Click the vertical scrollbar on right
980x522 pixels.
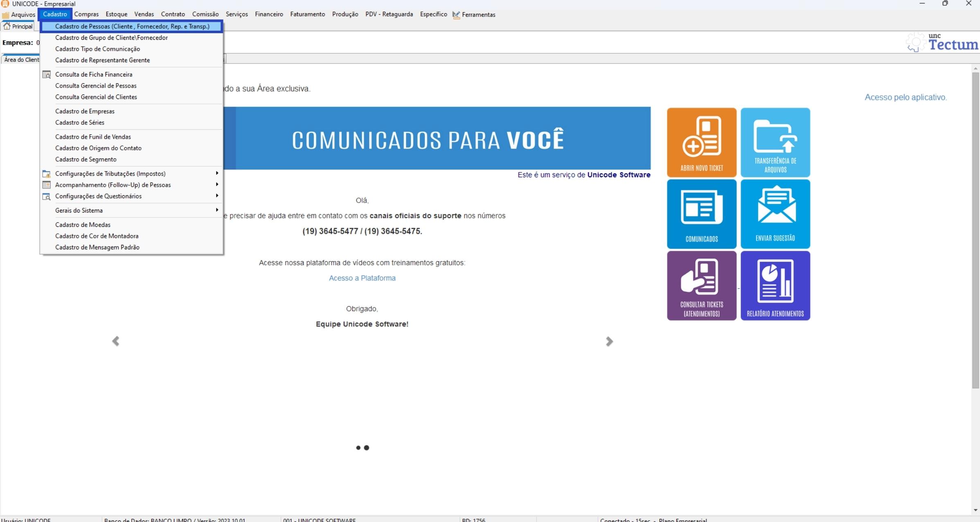975,229
